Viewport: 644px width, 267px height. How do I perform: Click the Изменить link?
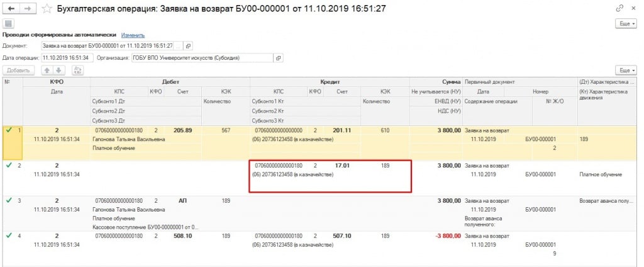133,35
